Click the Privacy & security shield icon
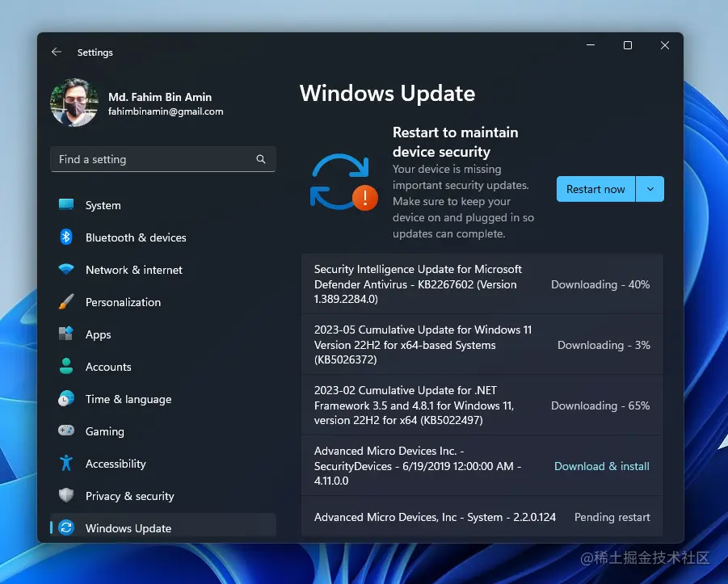 (65, 496)
